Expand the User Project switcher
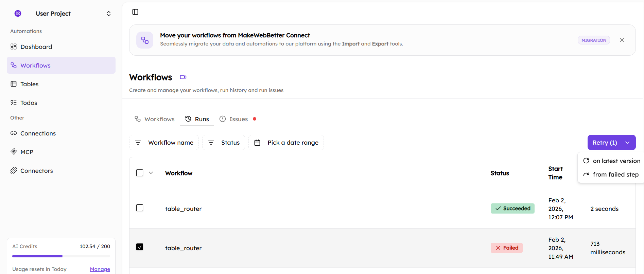Viewport: 644px width, 274px height. pyautogui.click(x=108, y=14)
